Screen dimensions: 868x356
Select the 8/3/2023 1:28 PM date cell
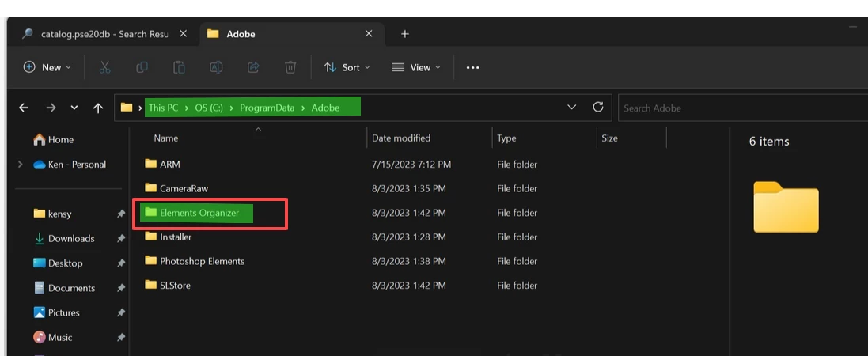pyautogui.click(x=408, y=237)
